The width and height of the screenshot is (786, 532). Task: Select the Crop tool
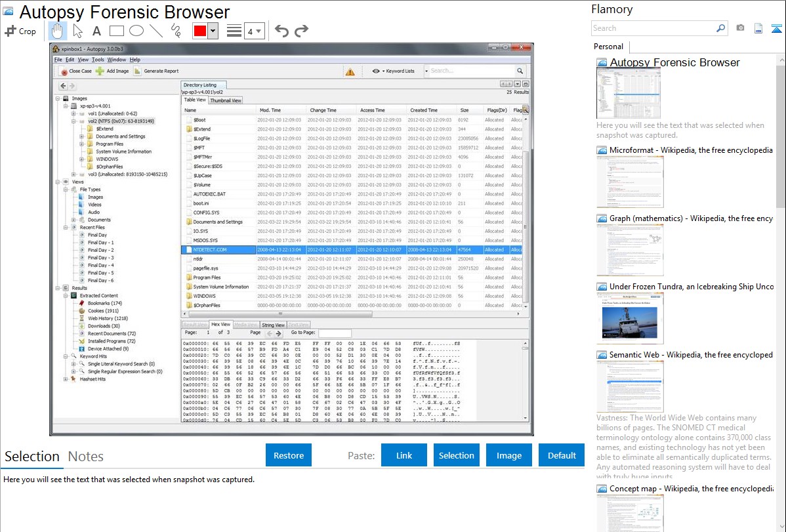pyautogui.click(x=20, y=31)
